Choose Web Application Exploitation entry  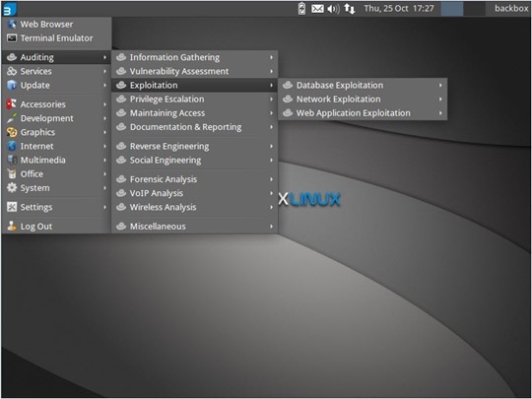363,112
